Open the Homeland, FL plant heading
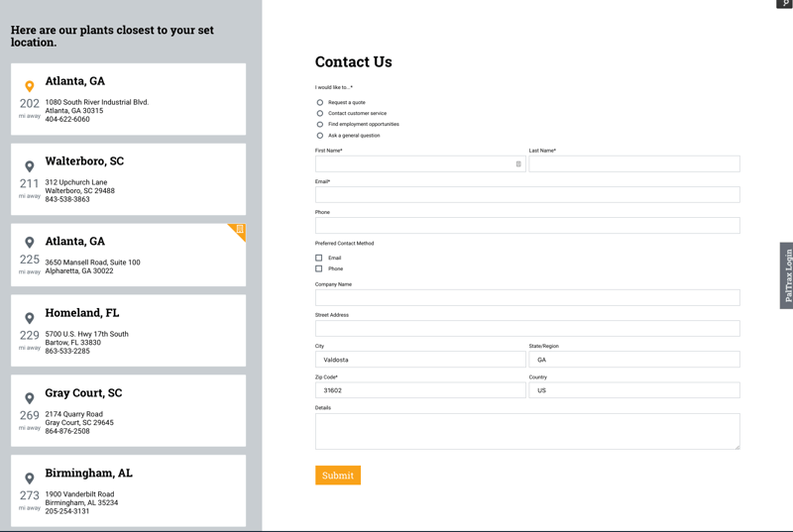This screenshot has width=793, height=532. point(82,313)
